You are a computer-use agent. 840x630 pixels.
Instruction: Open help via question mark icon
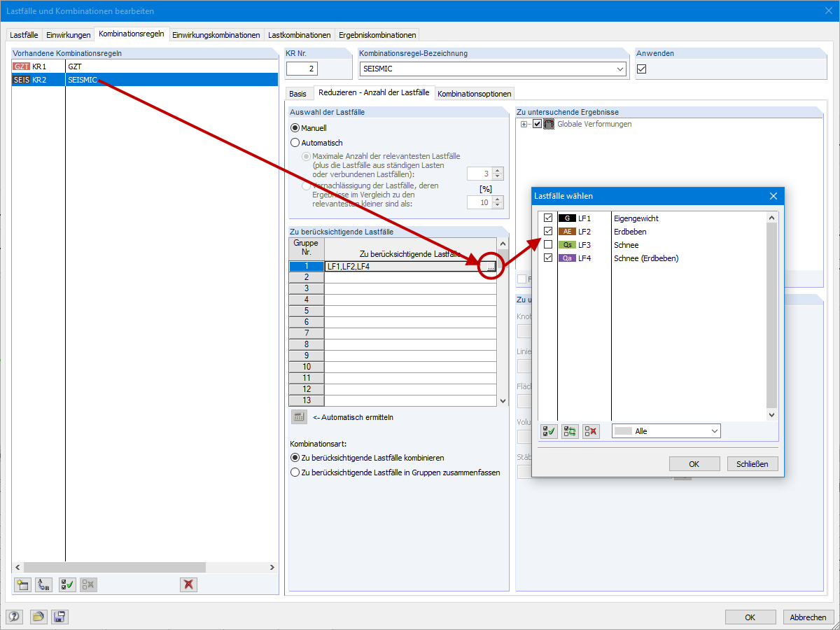click(x=15, y=617)
